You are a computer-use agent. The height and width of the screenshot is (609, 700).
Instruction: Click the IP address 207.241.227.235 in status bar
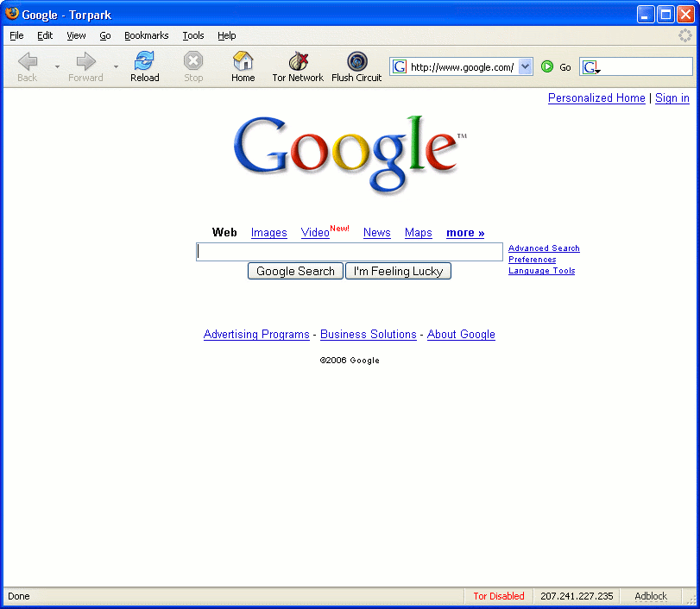(x=577, y=596)
